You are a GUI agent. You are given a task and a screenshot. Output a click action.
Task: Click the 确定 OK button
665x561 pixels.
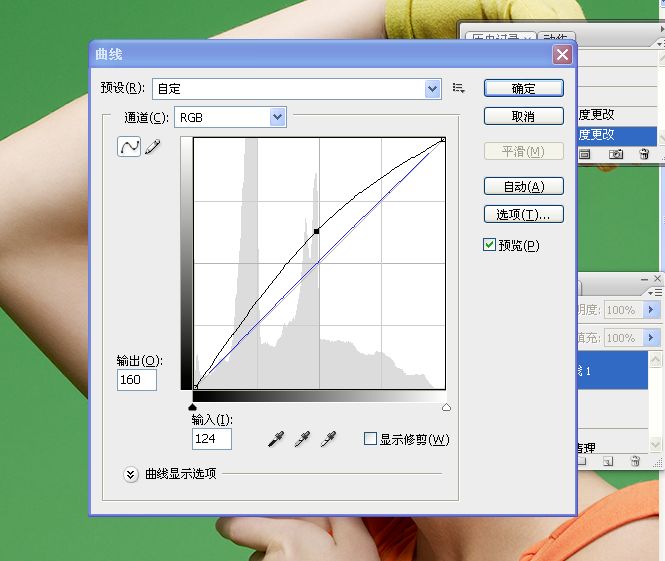click(x=524, y=88)
